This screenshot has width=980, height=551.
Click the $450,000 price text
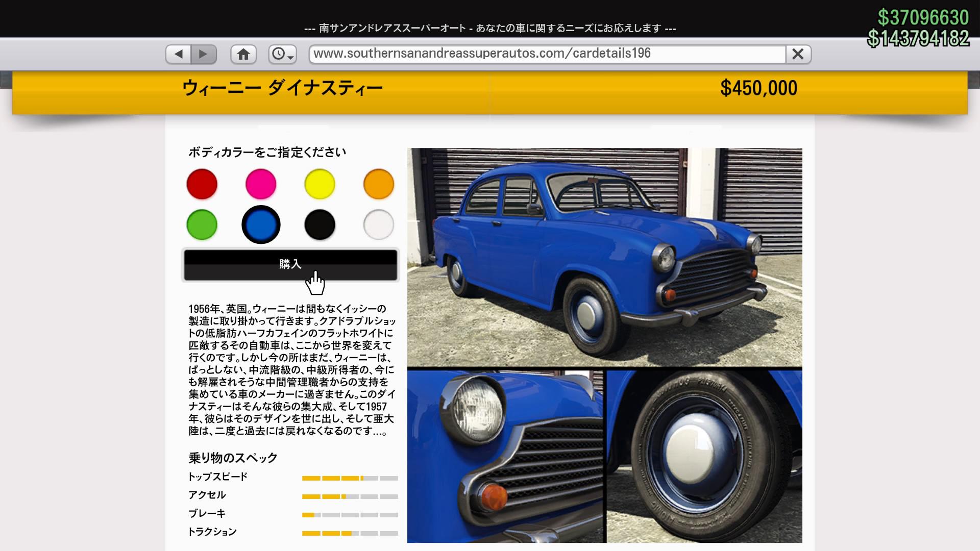758,88
